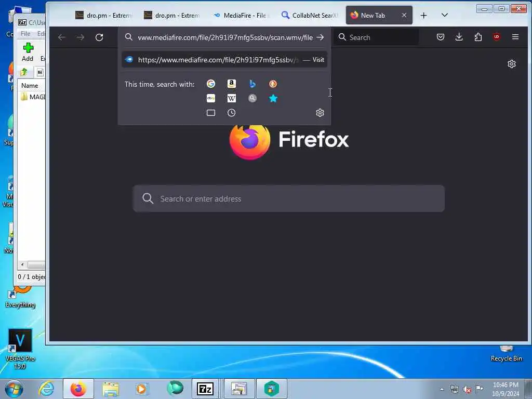Image resolution: width=532 pixels, height=399 pixels.
Task: Open Firefox application hamburger menu
Action: 515,37
